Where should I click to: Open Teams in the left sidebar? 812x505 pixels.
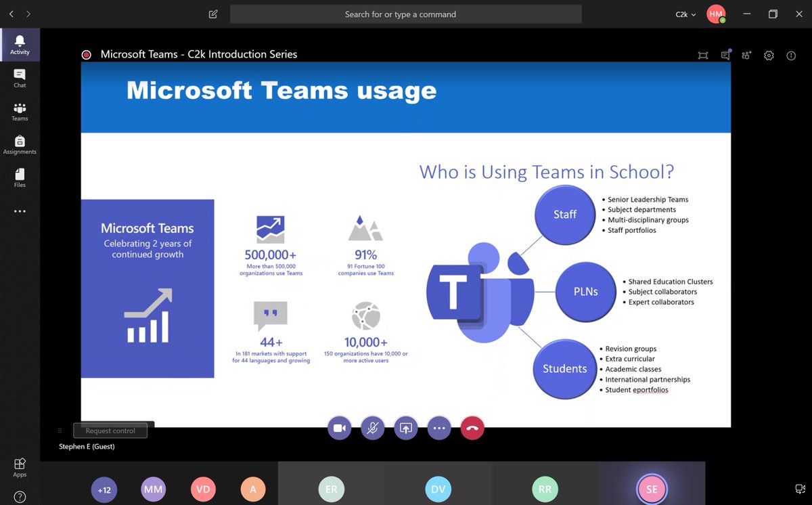(20, 111)
